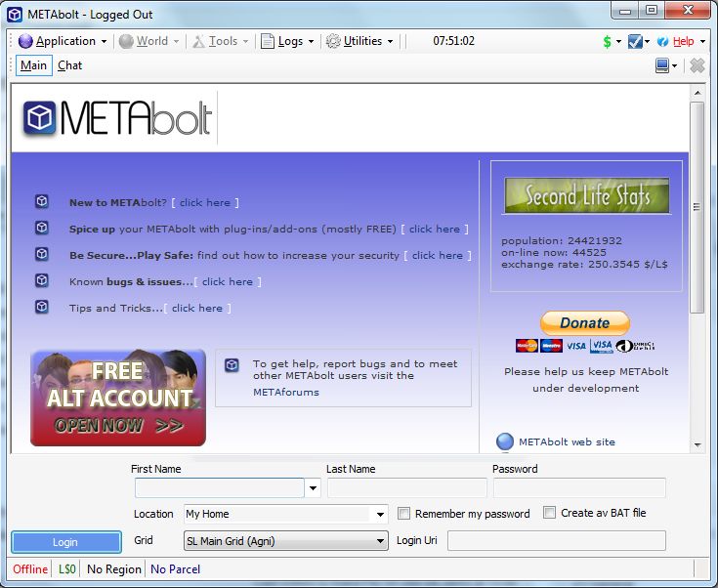Open the First Name dropdown arrow

pos(314,488)
